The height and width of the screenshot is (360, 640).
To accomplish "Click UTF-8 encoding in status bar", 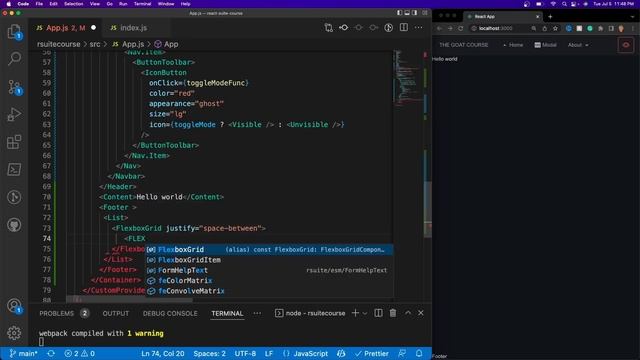I will (x=245, y=353).
